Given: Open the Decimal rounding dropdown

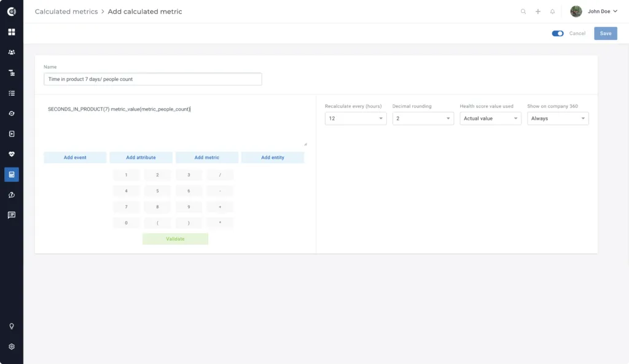Looking at the screenshot, I should [423, 118].
